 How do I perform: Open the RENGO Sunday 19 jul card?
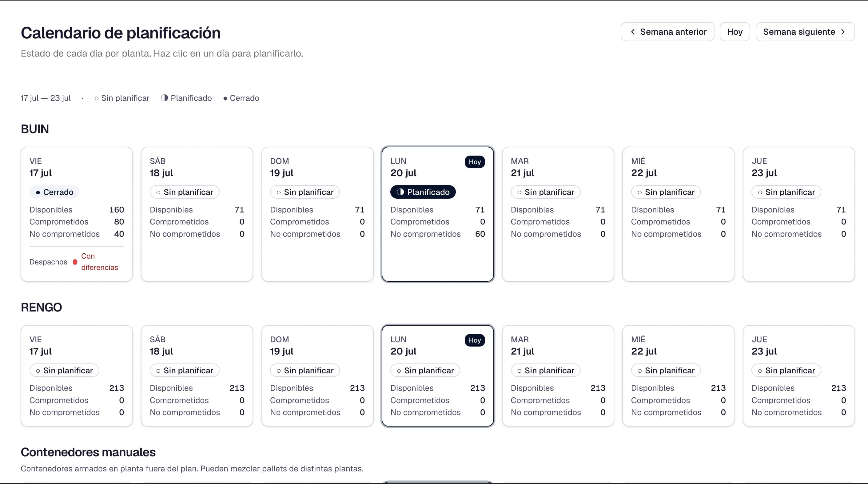(x=317, y=375)
